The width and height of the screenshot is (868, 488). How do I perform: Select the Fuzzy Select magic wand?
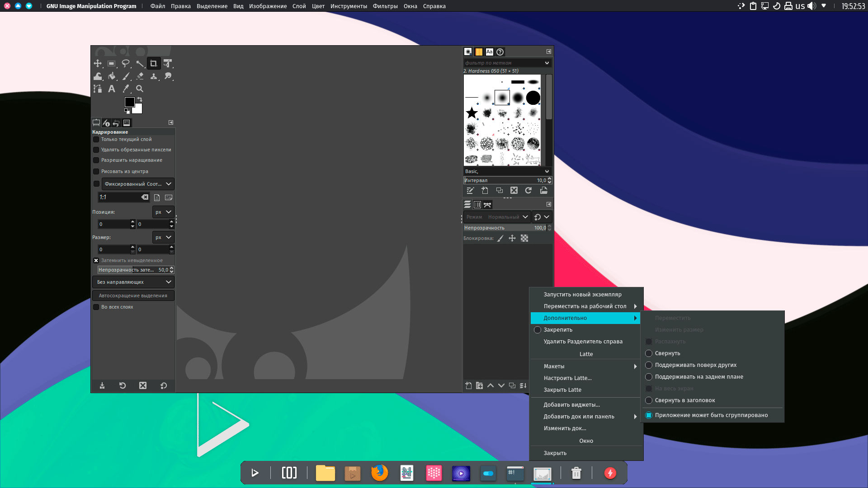click(140, 63)
